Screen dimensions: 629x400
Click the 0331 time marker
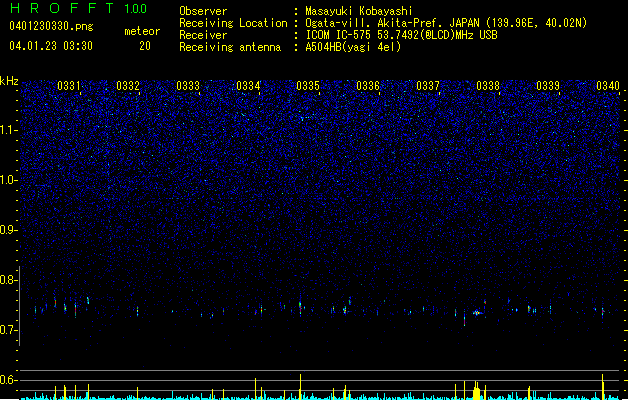coord(69,85)
